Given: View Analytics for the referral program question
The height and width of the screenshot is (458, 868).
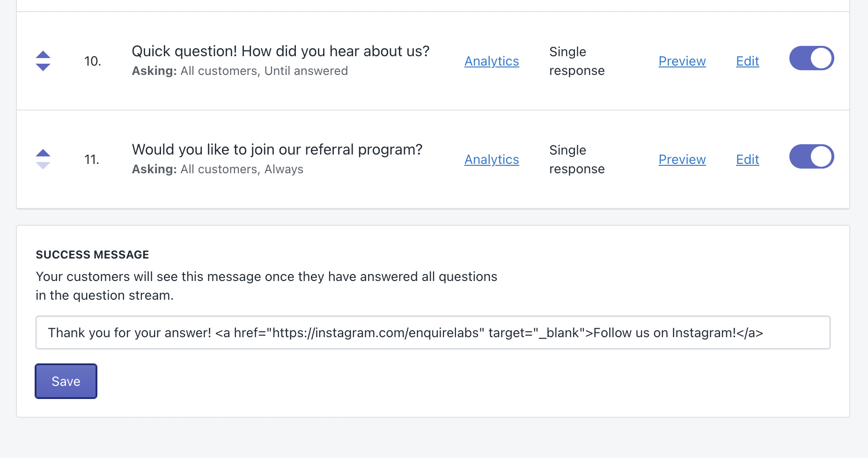Looking at the screenshot, I should click(492, 160).
